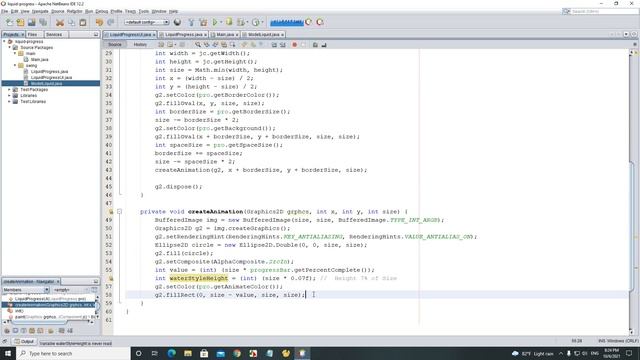Click the Cut scissors icon
Image resolution: width=640 pixels, height=360 pixels.
tap(60, 22)
